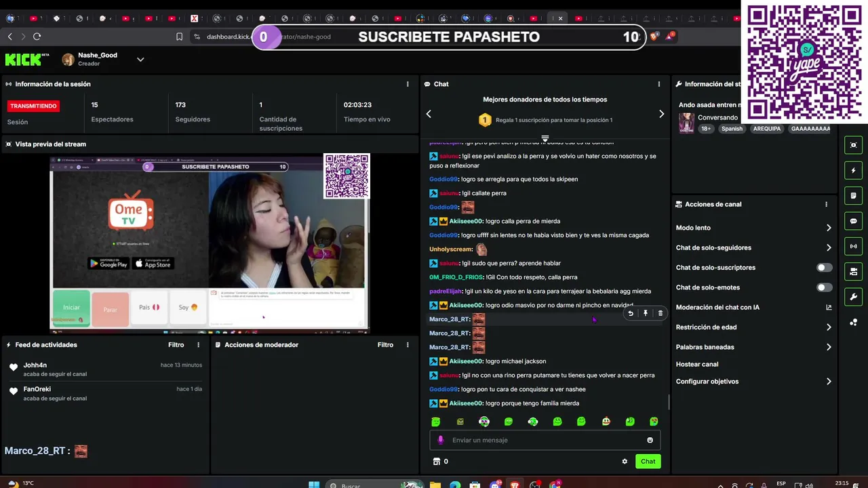Click the 18+ stream tag
The height and width of the screenshot is (488, 868).
tap(706, 129)
